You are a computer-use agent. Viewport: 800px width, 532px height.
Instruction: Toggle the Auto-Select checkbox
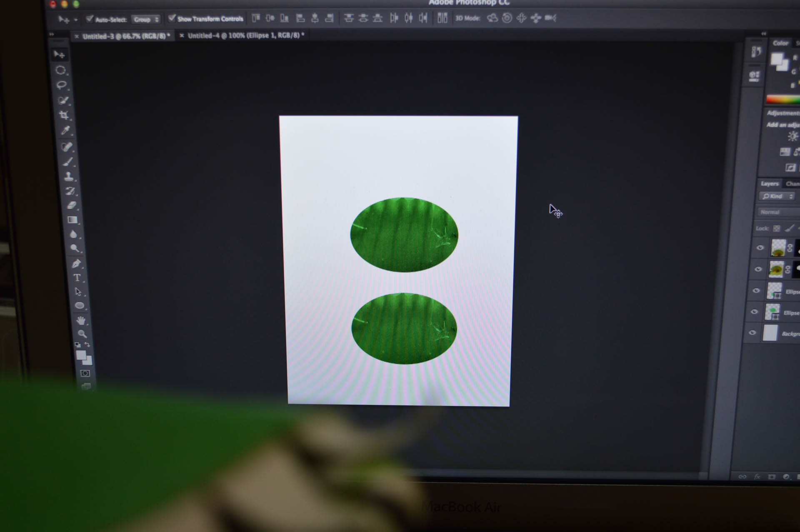tap(90, 19)
